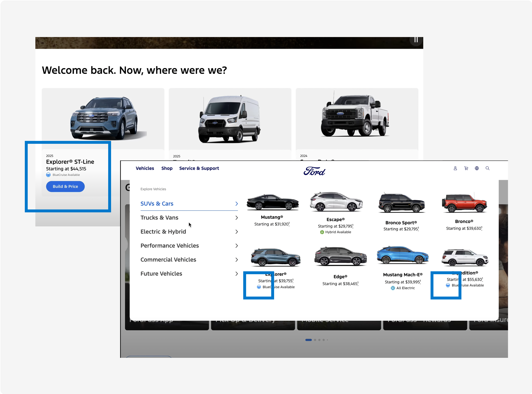This screenshot has width=532, height=394.
Task: Pause the hero video
Action: [416, 40]
